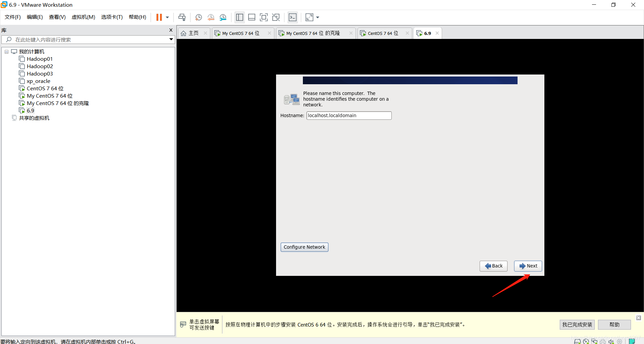Image resolution: width=644 pixels, height=344 pixels.
Task: Click the Hostname input field
Action: (x=349, y=115)
